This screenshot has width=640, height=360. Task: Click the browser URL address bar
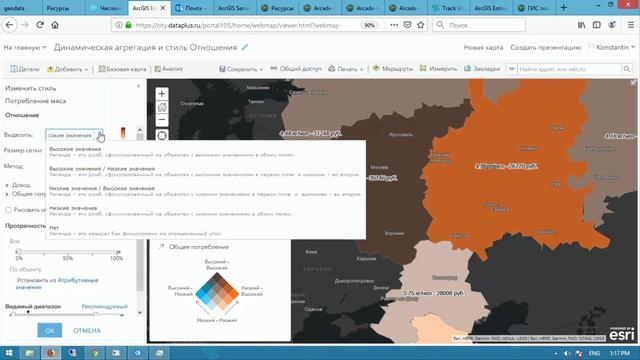point(237,25)
